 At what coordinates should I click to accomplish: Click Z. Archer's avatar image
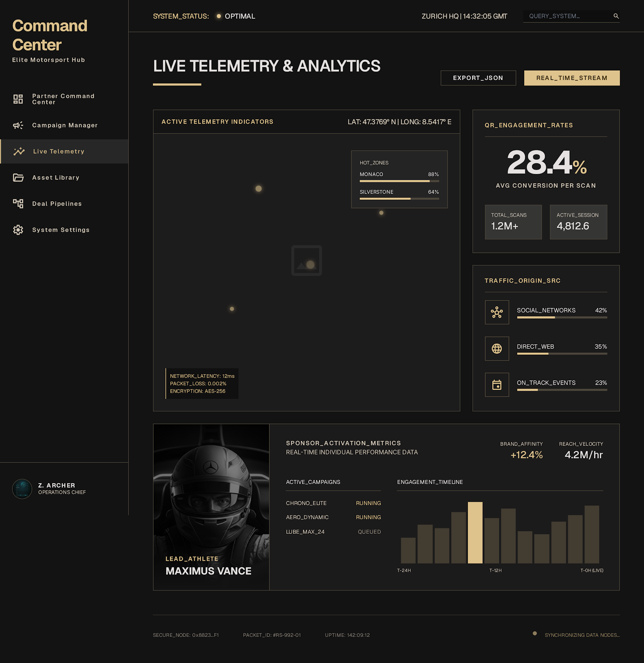point(22,489)
